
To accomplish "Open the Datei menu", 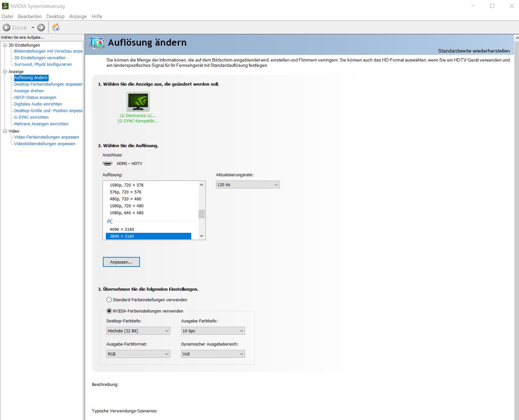I will 7,16.
